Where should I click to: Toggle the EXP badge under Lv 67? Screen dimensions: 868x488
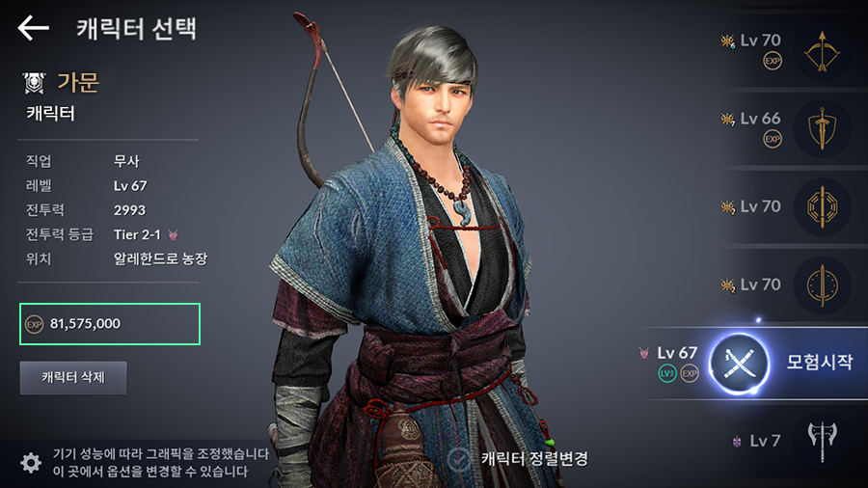coord(690,373)
